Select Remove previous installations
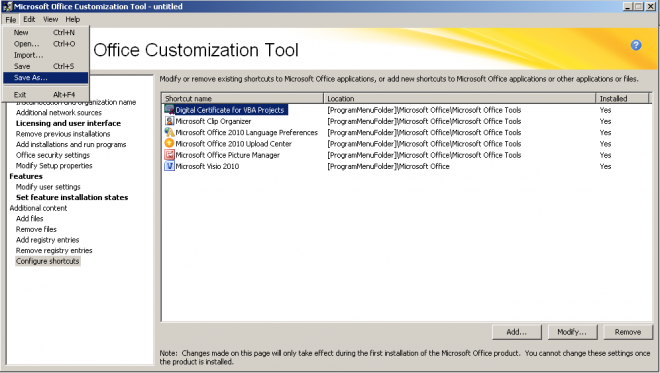This screenshot has width=660, height=373. coord(63,134)
